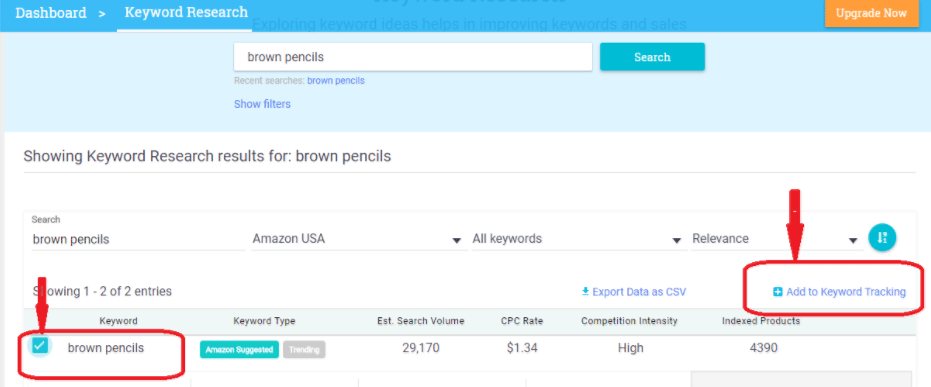
Task: Click the 4390 indexed products value
Action: (x=764, y=348)
